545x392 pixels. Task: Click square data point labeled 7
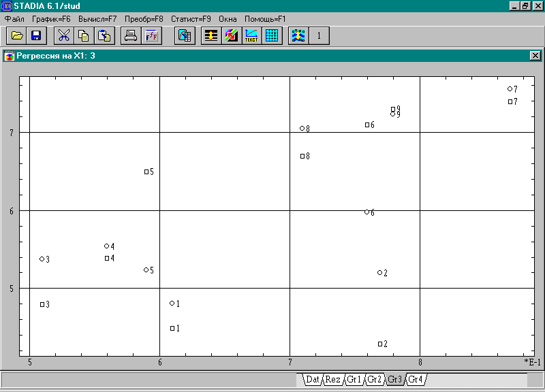tap(510, 101)
